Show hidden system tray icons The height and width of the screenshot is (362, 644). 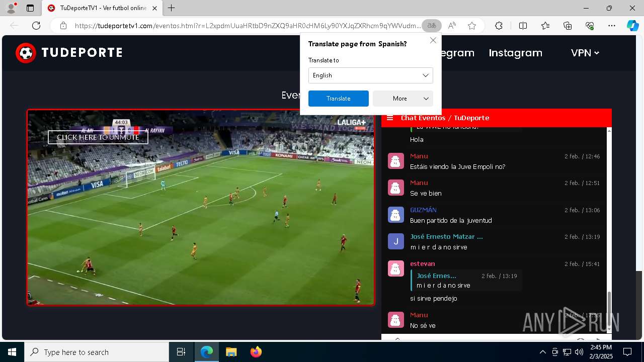[x=542, y=352]
